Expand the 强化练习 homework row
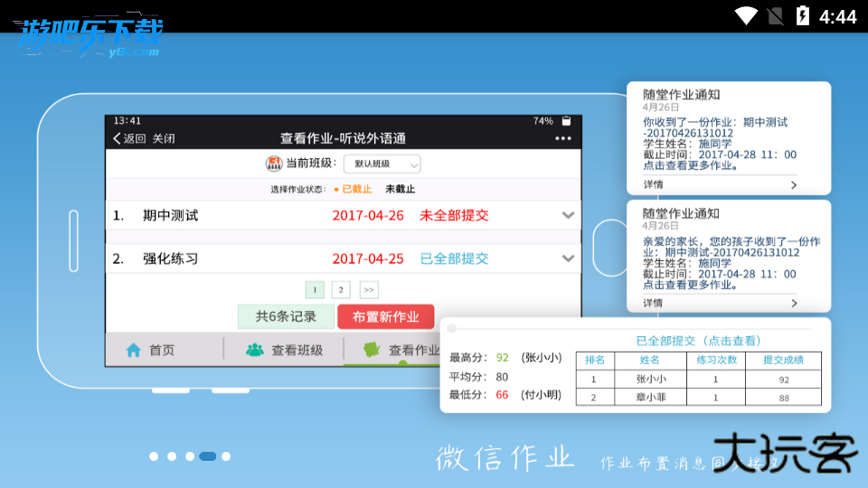Viewport: 868px width, 488px height. [568, 258]
